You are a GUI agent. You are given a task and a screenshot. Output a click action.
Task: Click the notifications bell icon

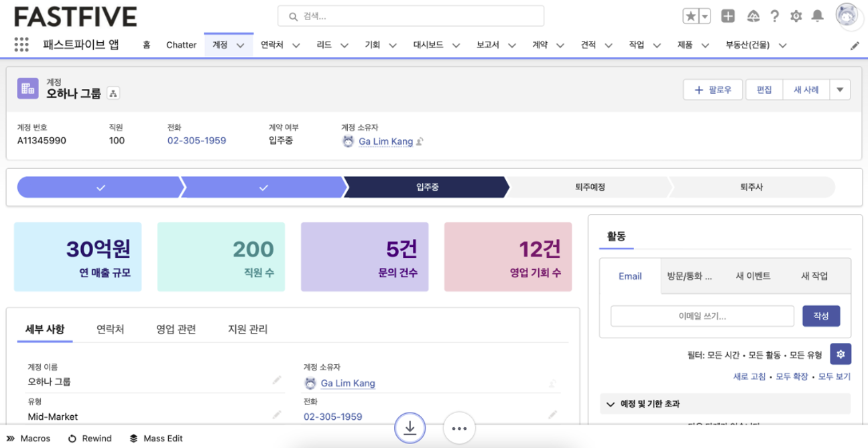pos(817,16)
